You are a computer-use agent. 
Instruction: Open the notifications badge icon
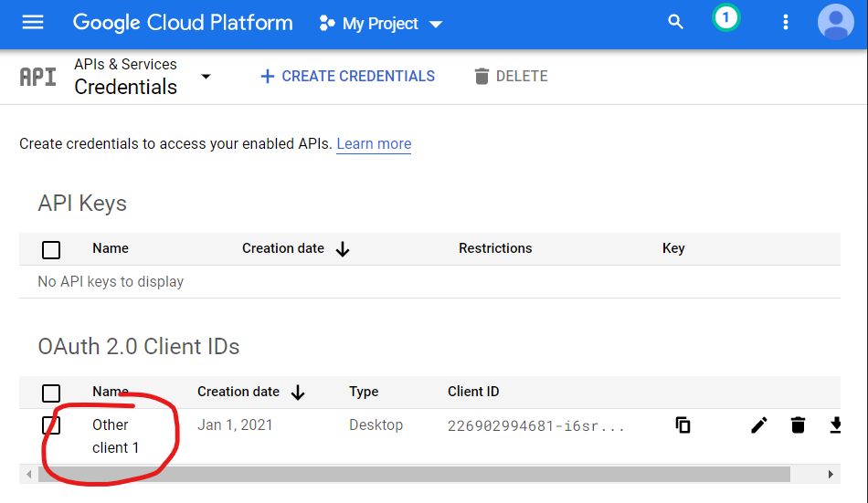pyautogui.click(x=725, y=19)
